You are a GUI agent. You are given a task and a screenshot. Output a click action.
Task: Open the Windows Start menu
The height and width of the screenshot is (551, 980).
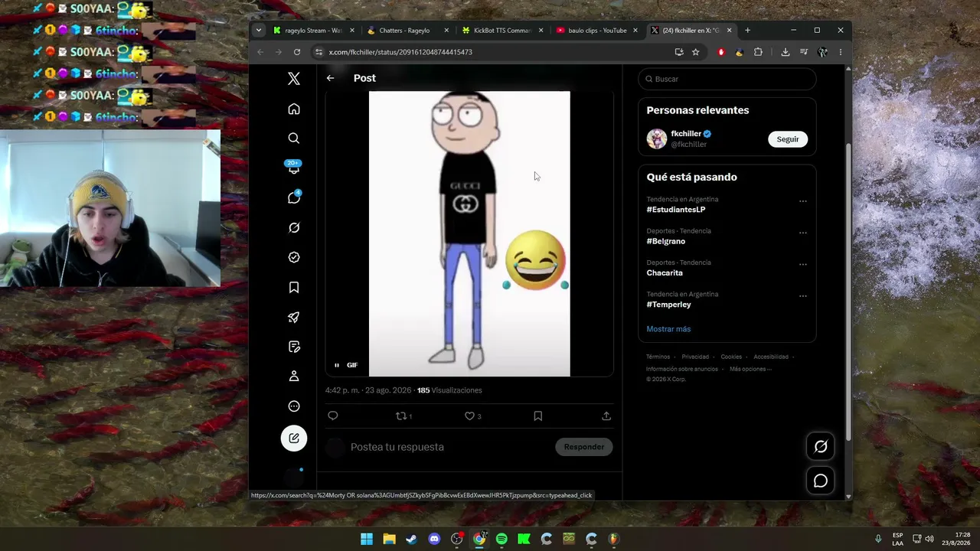(x=367, y=539)
